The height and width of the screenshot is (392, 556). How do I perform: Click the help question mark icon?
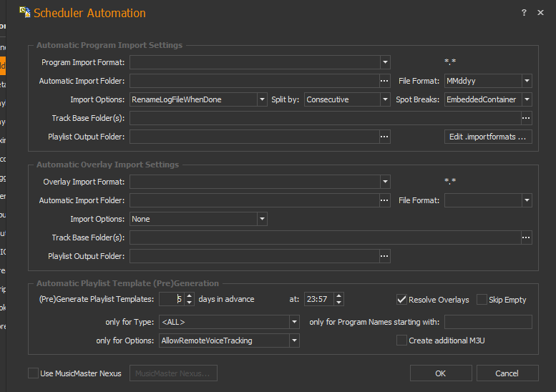(524, 13)
